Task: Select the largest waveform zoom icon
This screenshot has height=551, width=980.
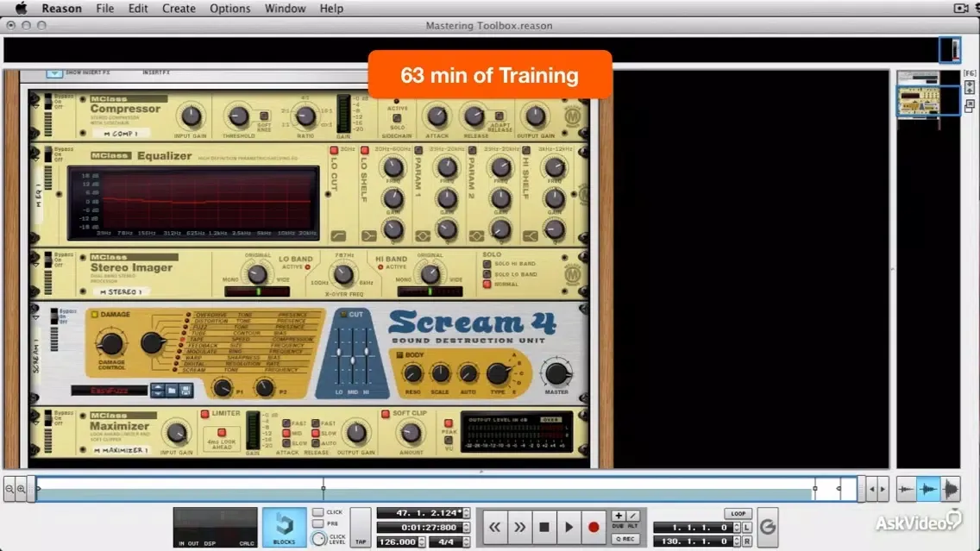Action: click(951, 489)
